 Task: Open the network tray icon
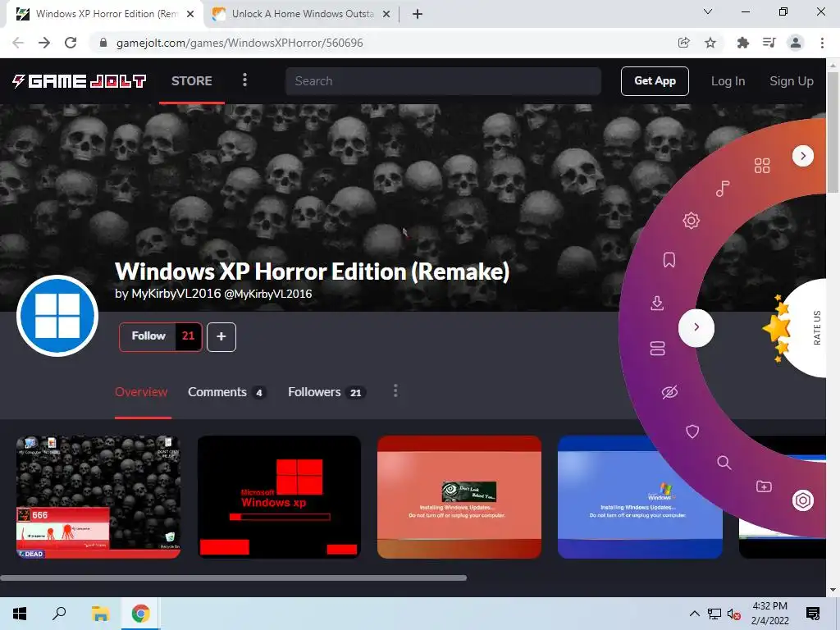714,614
